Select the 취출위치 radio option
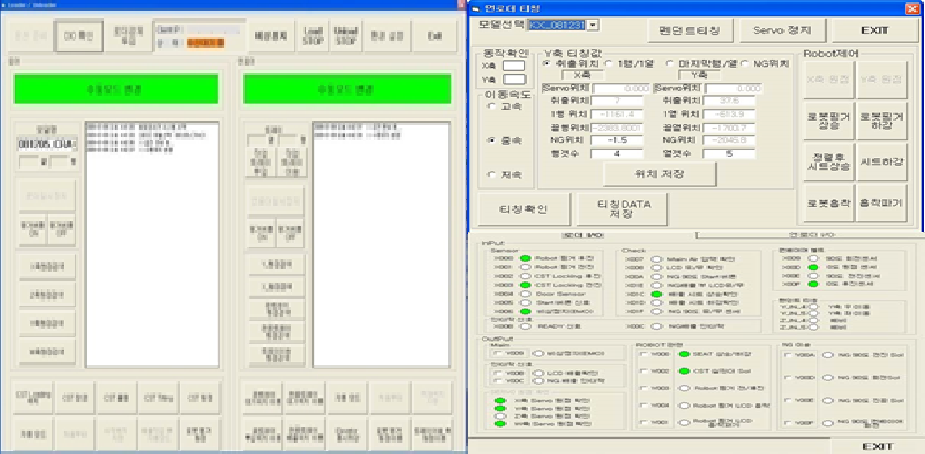This screenshot has height=454, width=925. click(x=546, y=63)
